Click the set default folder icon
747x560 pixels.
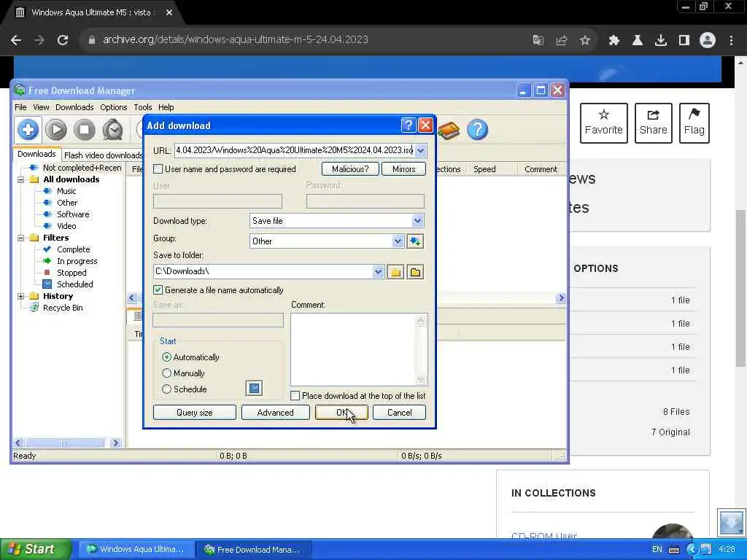[x=415, y=272]
